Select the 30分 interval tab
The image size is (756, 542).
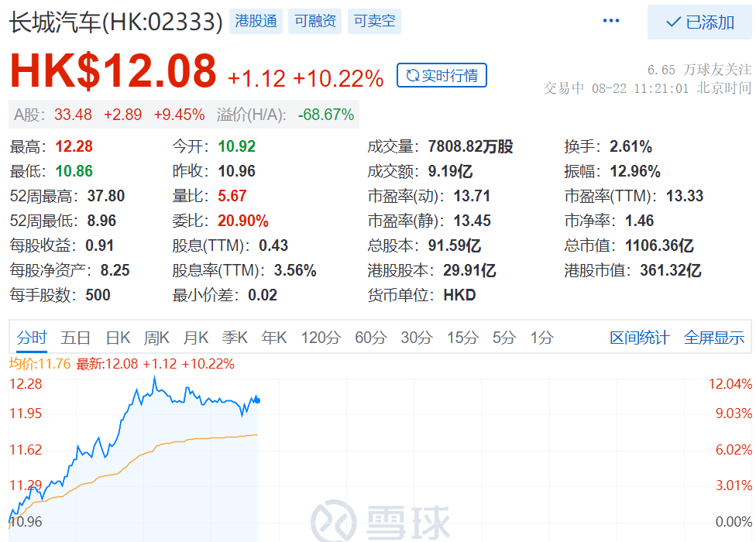[x=417, y=338]
